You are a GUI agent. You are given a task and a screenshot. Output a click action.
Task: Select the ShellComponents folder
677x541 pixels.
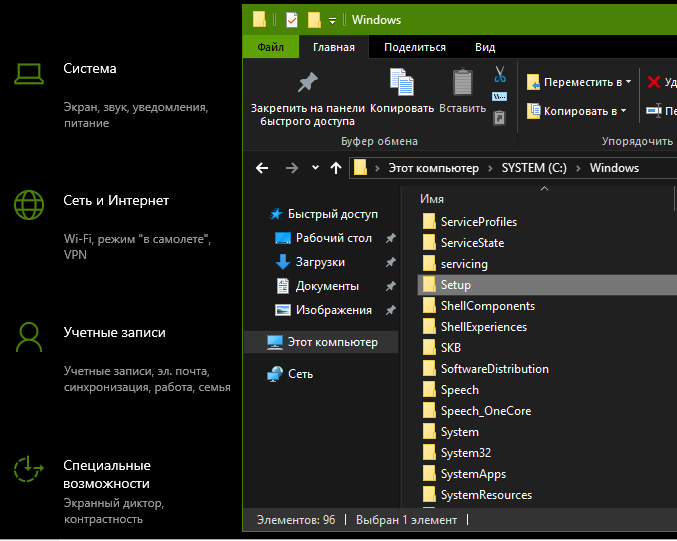(x=488, y=306)
